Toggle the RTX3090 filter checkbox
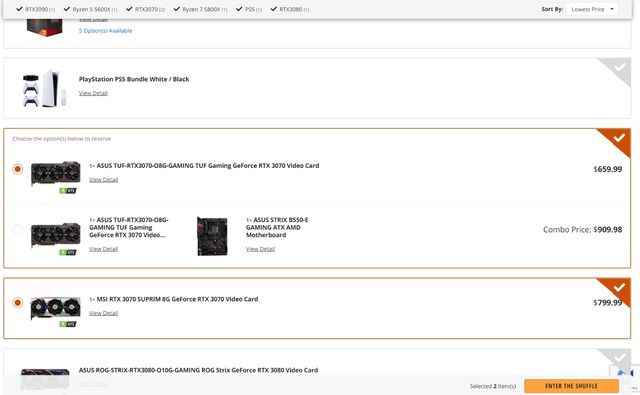Viewport: 640px width, 395px height. pyautogui.click(x=19, y=9)
